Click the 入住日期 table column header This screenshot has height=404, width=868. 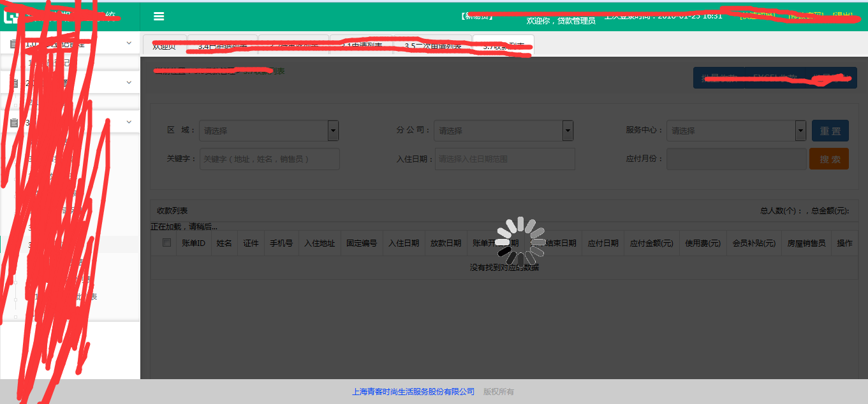[x=404, y=243]
